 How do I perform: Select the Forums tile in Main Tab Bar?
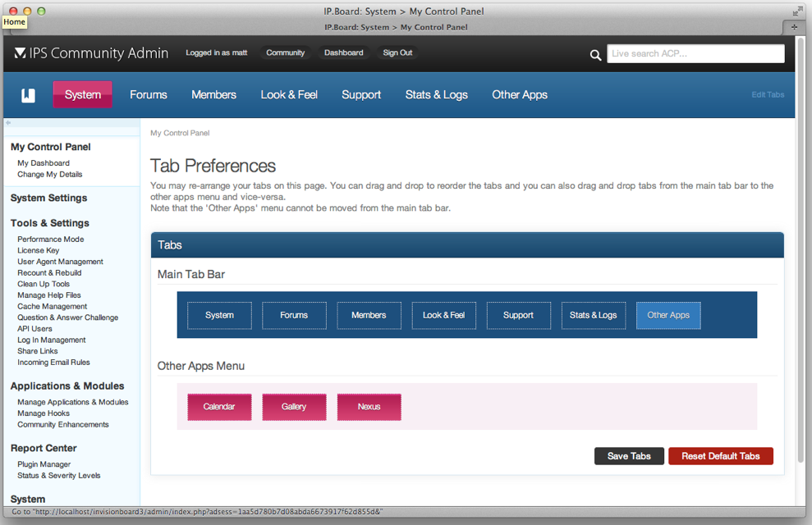(x=294, y=316)
